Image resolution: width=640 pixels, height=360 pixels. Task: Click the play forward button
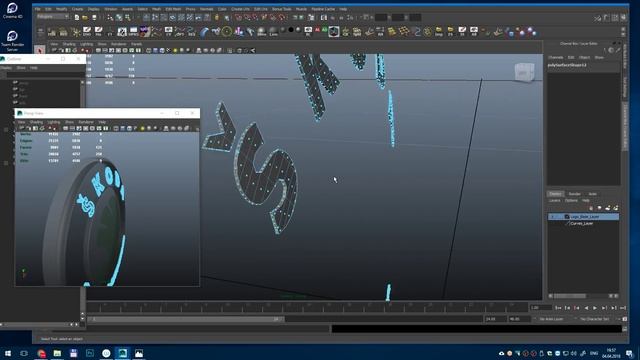pos(595,308)
